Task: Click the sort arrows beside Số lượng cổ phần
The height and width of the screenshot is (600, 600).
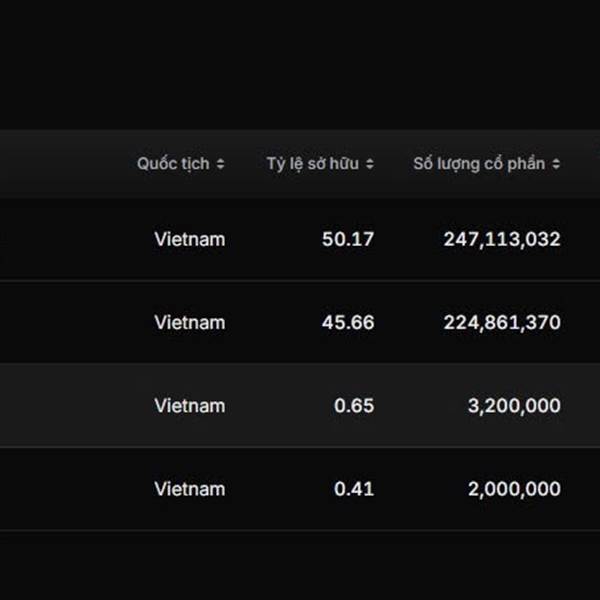Action: (x=556, y=164)
